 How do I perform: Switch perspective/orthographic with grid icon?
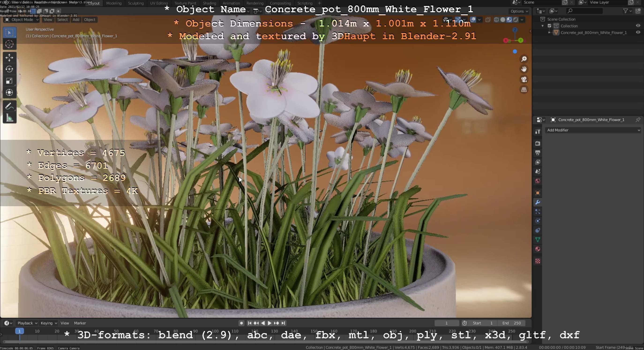coord(524,90)
